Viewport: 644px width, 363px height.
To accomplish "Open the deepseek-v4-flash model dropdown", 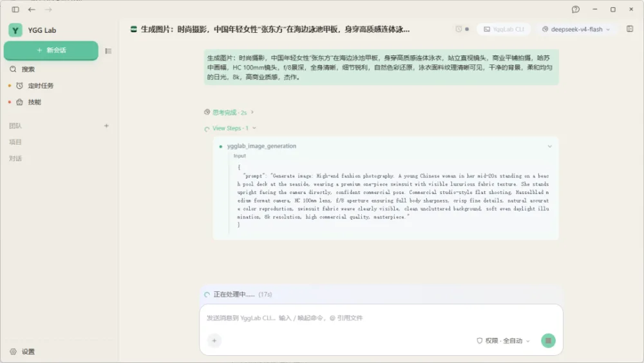I will point(576,29).
